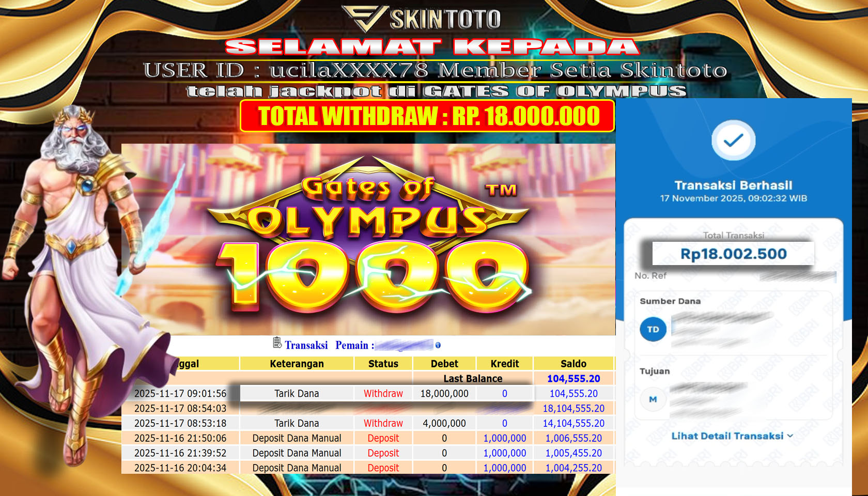Select the Saldo column header
868x496 pixels.
pos(573,364)
